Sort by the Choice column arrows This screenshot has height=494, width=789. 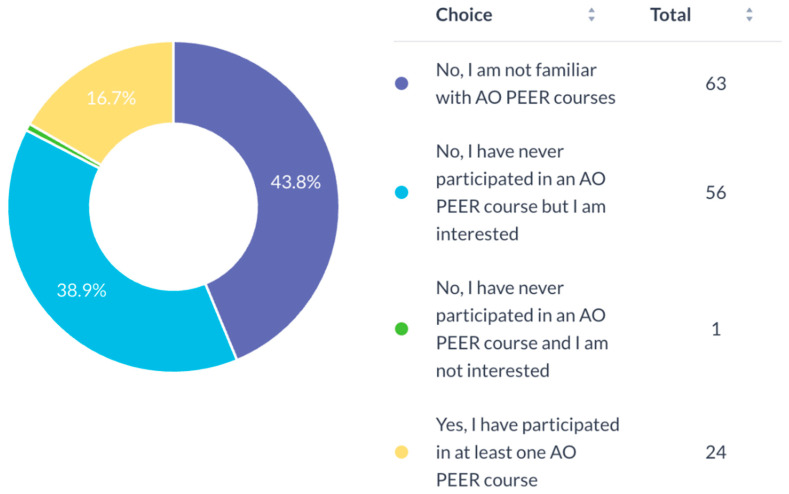(591, 15)
